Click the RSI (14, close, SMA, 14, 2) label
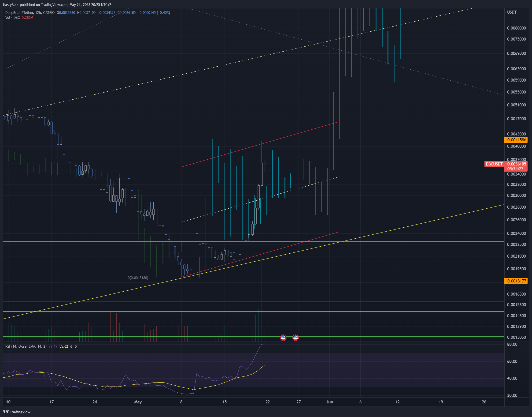The width and height of the screenshot is (532, 417). [26, 346]
